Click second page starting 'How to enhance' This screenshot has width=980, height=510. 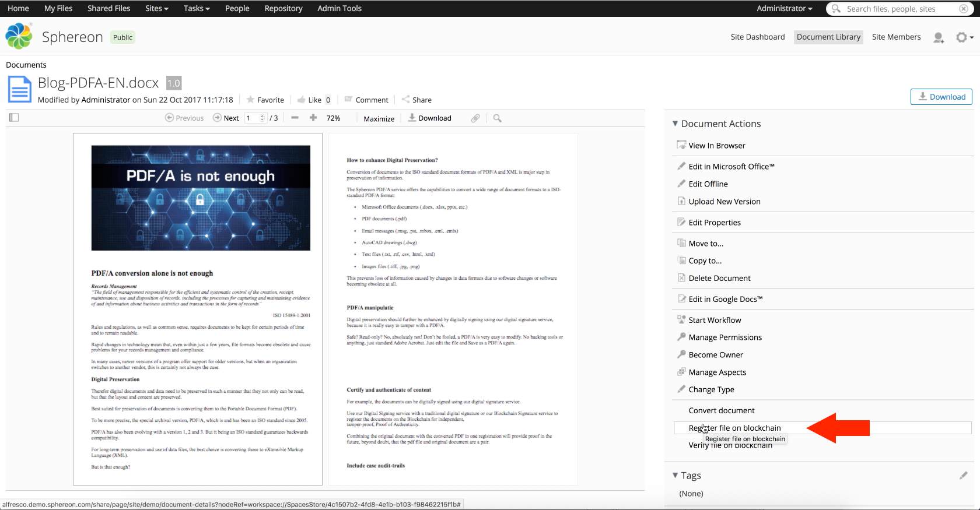coord(453,309)
